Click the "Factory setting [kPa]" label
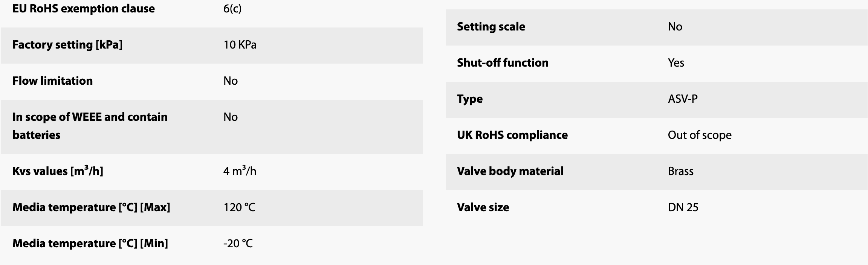 click(67, 45)
